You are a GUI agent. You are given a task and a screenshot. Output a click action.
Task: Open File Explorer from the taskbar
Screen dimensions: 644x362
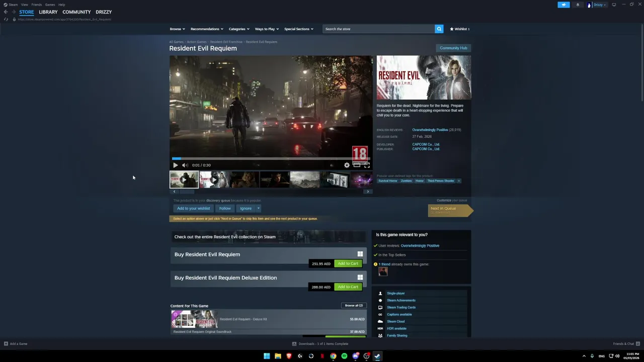tap(278, 356)
